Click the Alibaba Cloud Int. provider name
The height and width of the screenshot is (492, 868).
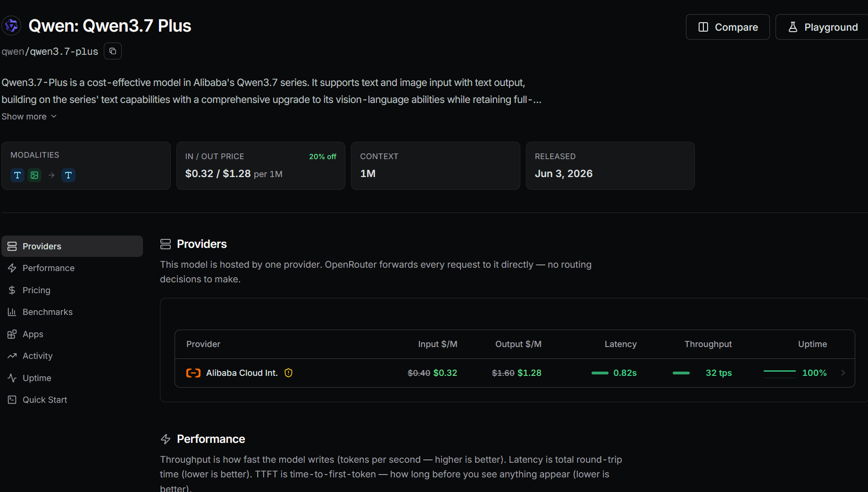pyautogui.click(x=242, y=373)
